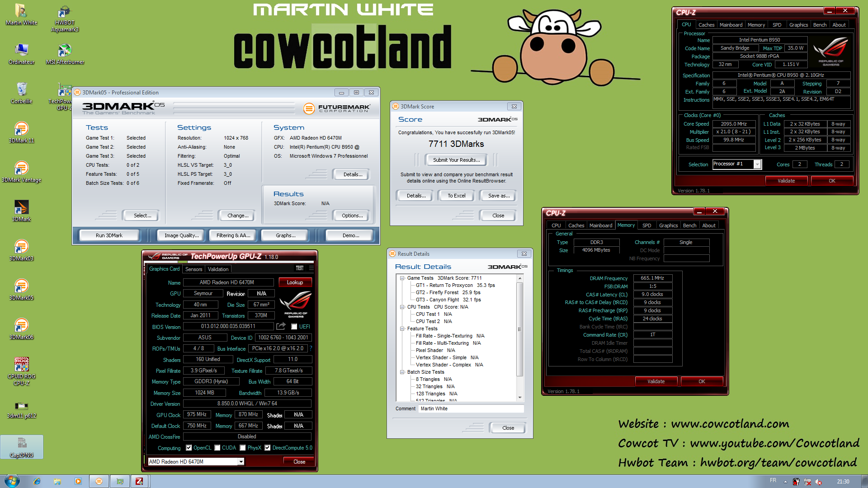This screenshot has height=488, width=868.
Task: Open the Martin White desktop folder
Action: (x=21, y=14)
